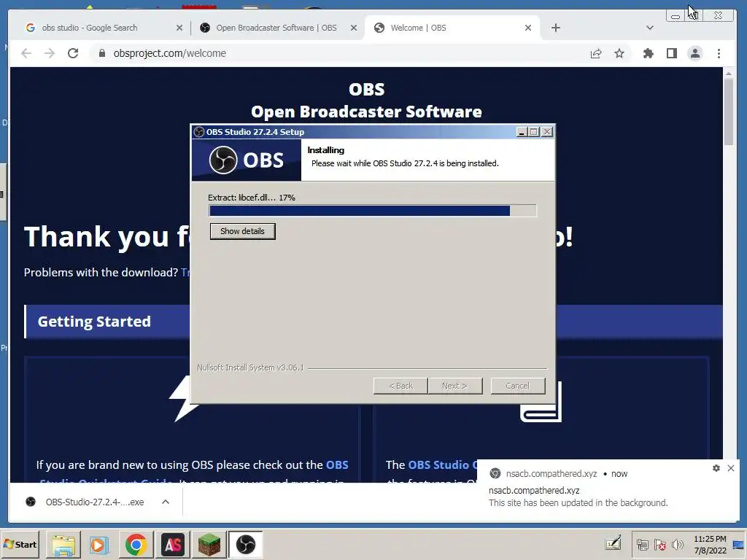This screenshot has height=560, width=747.
Task: Click the Chrome forward arrow
Action: 50,53
